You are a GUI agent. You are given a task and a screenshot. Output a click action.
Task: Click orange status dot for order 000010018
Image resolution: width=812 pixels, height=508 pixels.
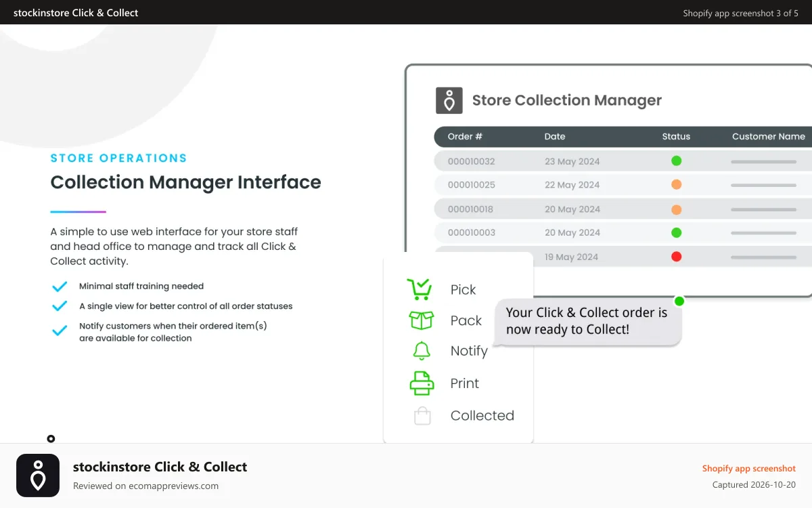(x=676, y=209)
